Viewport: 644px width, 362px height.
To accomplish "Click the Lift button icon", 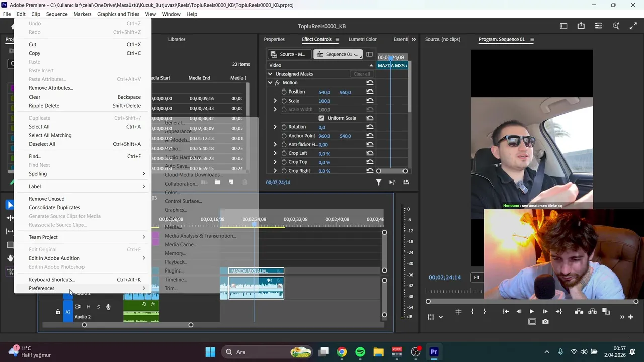I will click(x=579, y=312).
